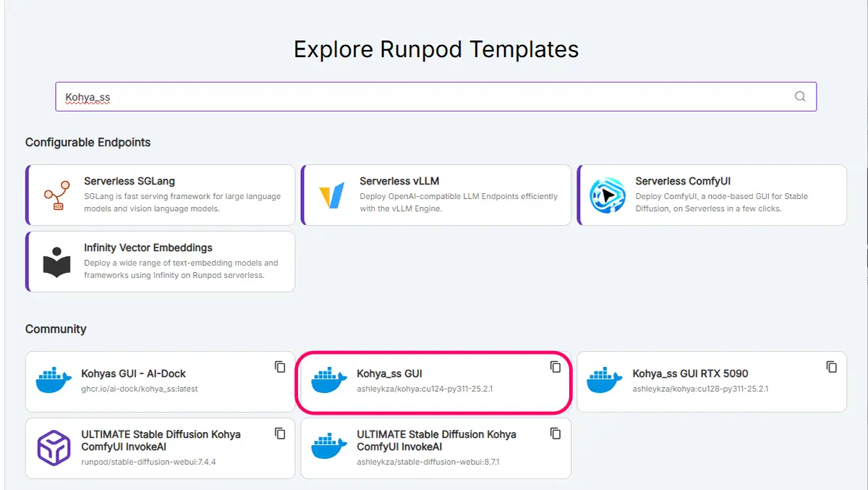Click the Infinity description about text-embedding models
Viewport: 868px width, 490px height.
(181, 269)
